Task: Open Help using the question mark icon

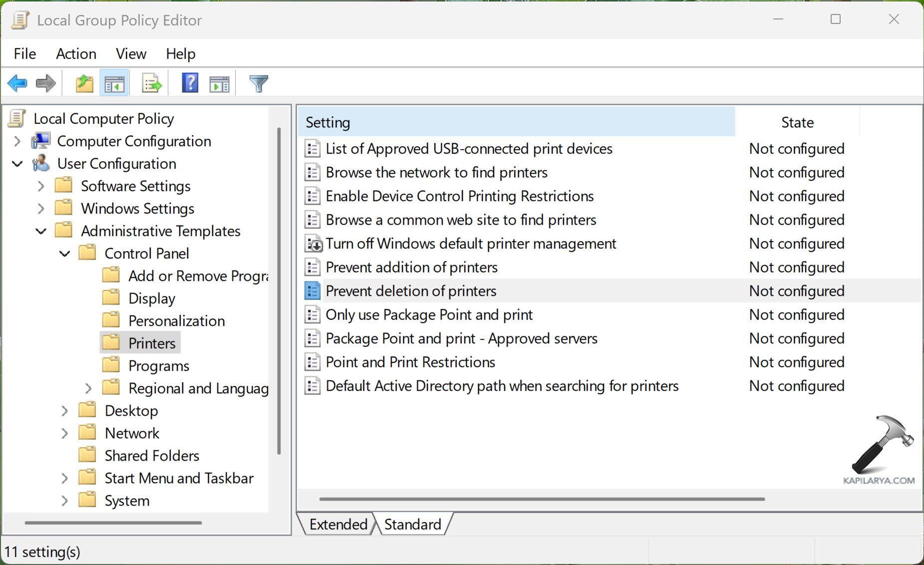Action: [190, 83]
